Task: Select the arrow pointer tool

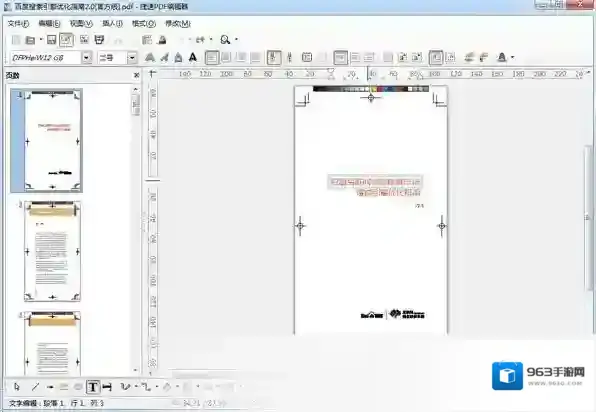Action: (16, 387)
